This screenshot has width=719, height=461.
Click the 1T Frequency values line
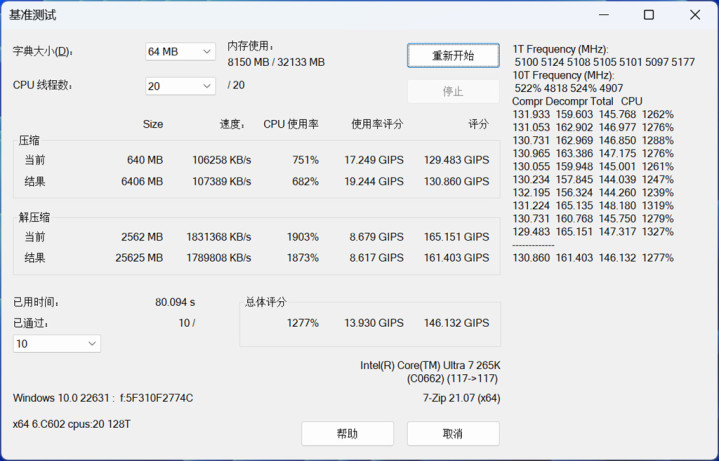point(604,62)
